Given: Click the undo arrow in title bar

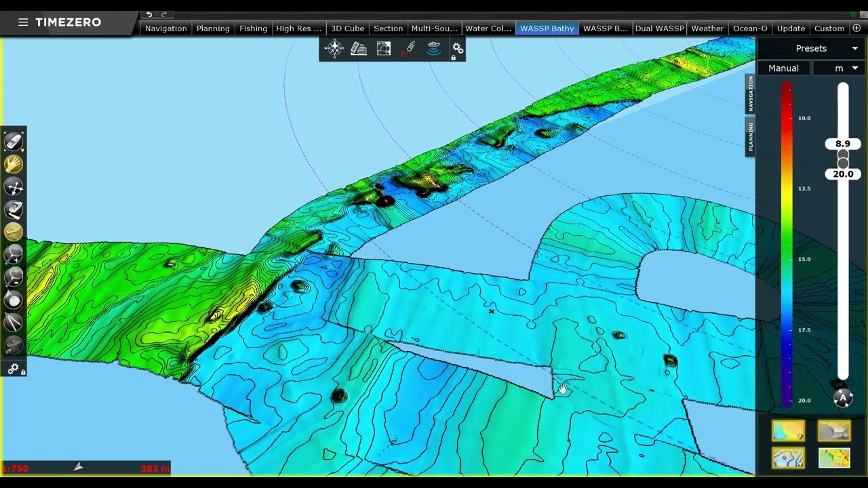Looking at the screenshot, I should click(x=149, y=14).
